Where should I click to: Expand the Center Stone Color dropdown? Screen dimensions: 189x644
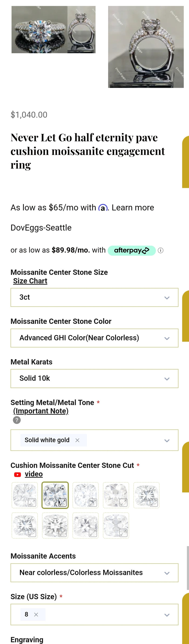click(94, 338)
